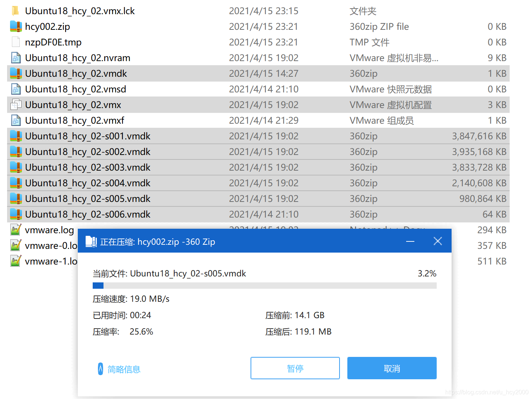Click the Ubuntu18_hcy_02.vmxf file icon
Viewport: 532px width, 399px height.
(x=16, y=120)
